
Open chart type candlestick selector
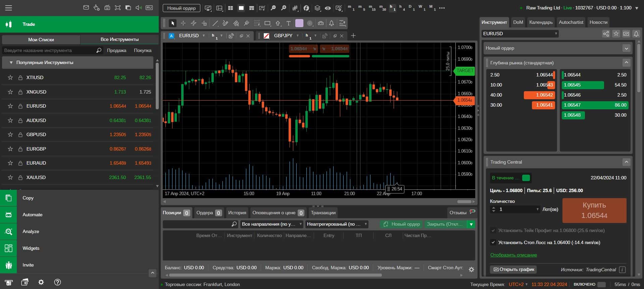click(x=295, y=8)
